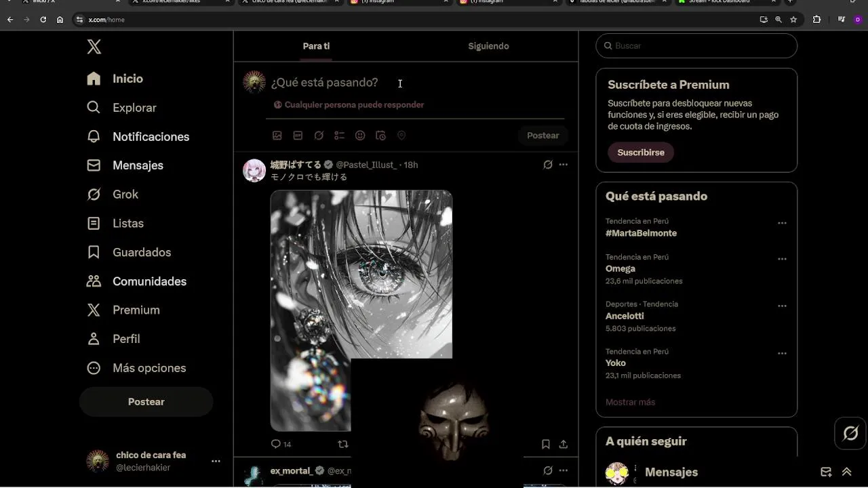The image size is (868, 488).
Task: Open options for Yoko trend
Action: pyautogui.click(x=782, y=353)
